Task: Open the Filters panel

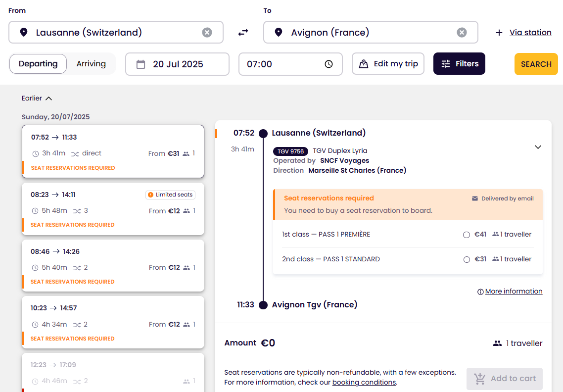Action: 459,63
